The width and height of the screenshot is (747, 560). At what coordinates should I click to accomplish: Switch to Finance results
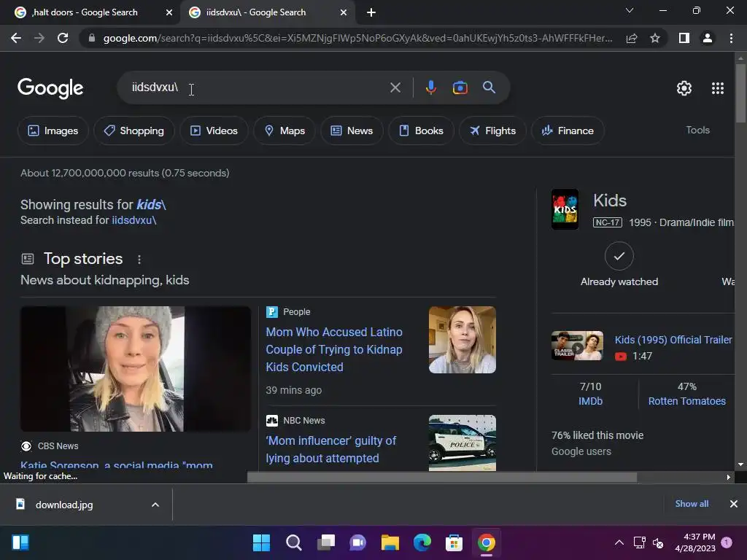tap(568, 131)
